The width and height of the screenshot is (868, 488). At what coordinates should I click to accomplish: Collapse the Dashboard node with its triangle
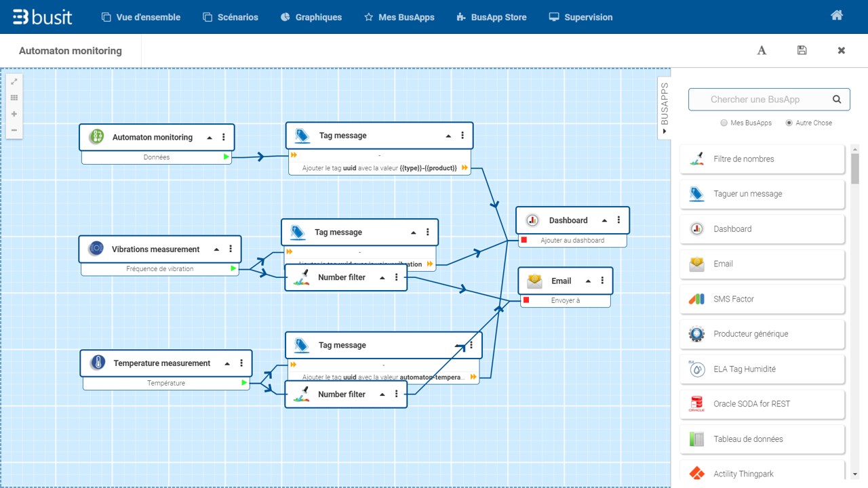click(x=604, y=220)
